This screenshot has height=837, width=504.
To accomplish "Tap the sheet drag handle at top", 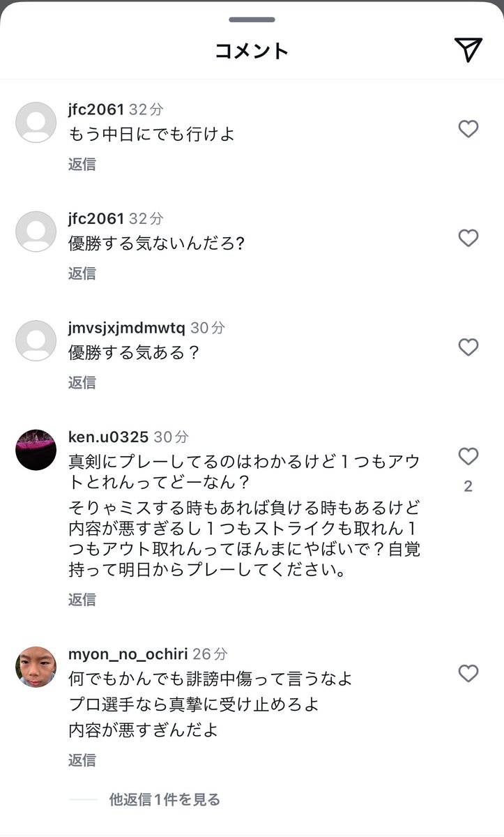I will click(x=252, y=20).
